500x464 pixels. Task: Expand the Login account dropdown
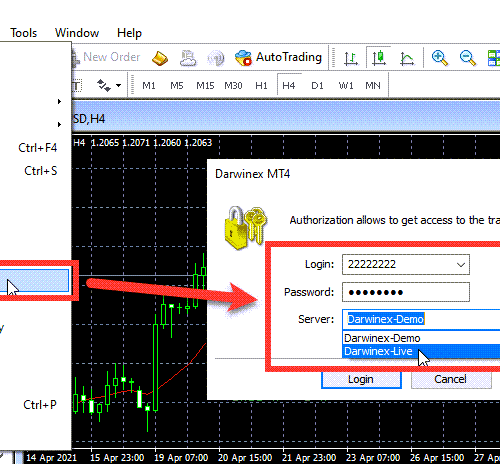pos(461,265)
